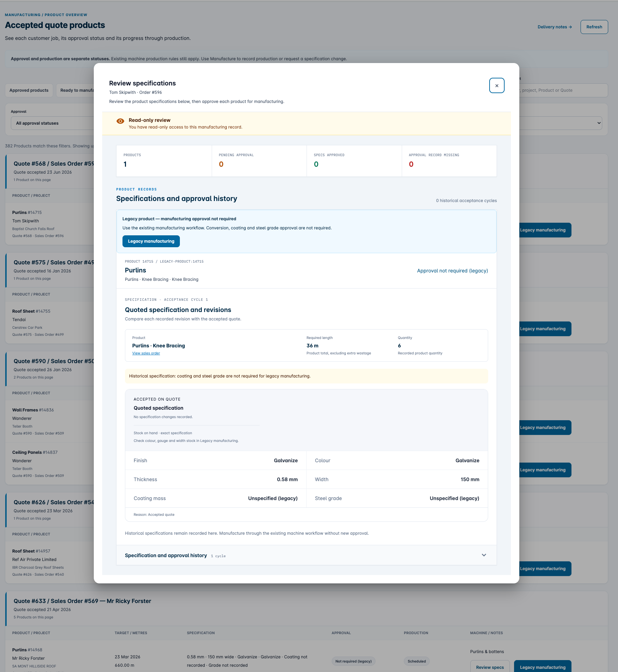Click the Thickness value '0.58 mm'
This screenshot has height=672, width=618.
(x=287, y=479)
